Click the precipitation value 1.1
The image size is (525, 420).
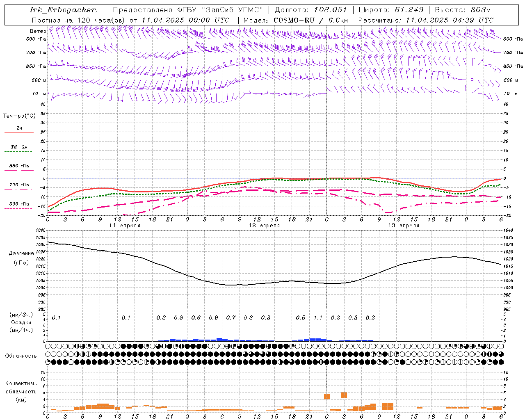[x=318, y=318]
